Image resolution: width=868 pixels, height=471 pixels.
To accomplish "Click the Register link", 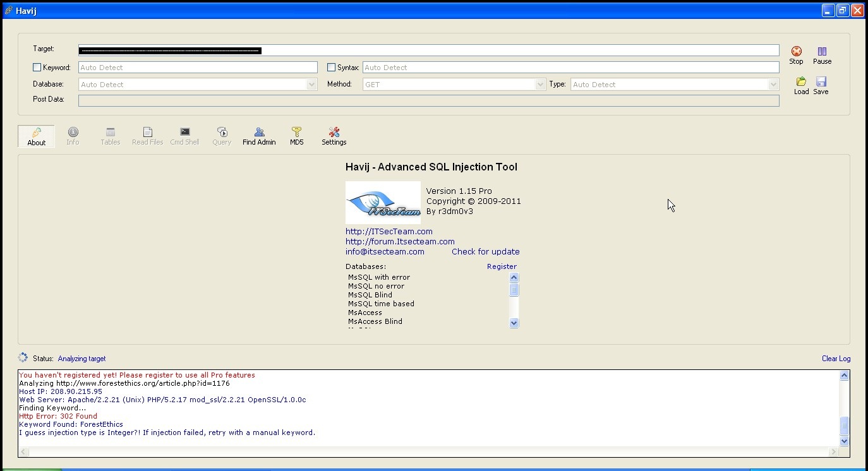I will (502, 266).
